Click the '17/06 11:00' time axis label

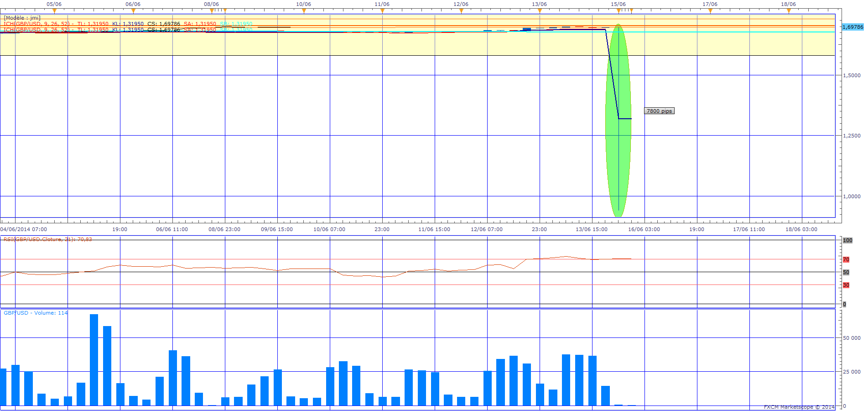[749, 229]
